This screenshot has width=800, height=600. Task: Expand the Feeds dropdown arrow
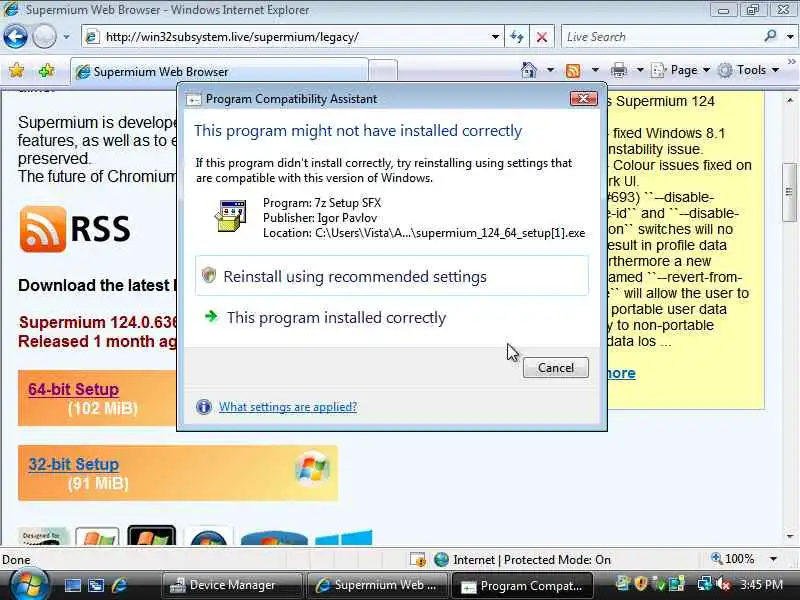(595, 70)
